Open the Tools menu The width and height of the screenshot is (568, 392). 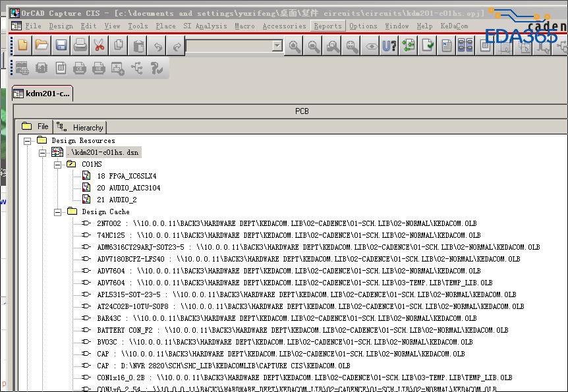tap(138, 26)
